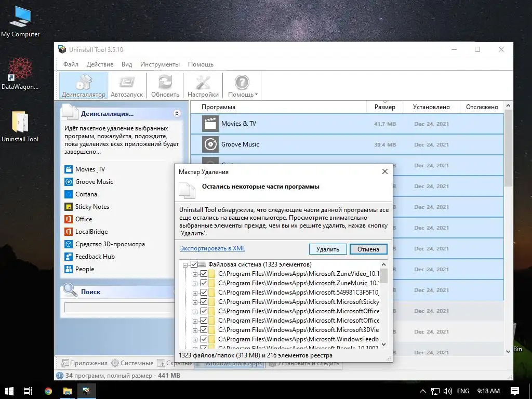This screenshot has height=399, width=532.
Task: Expand the Microsoft.MicrosoftSticky folder node
Action: tap(195, 302)
